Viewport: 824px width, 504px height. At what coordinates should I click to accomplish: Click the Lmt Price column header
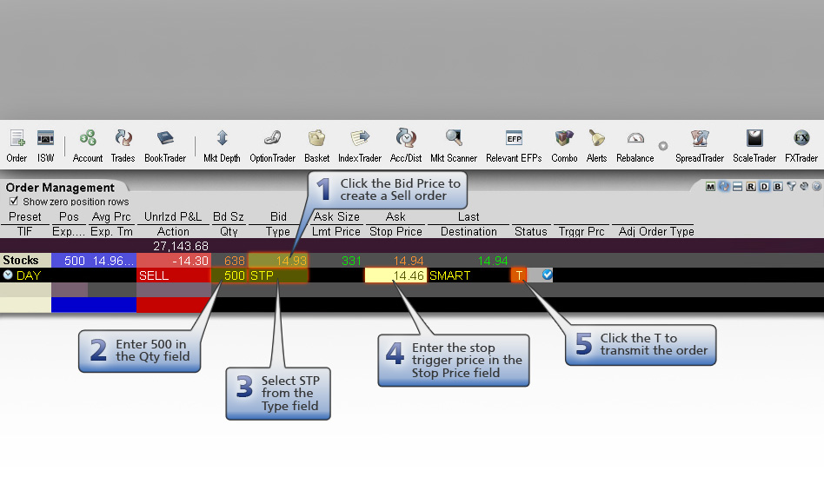[336, 231]
